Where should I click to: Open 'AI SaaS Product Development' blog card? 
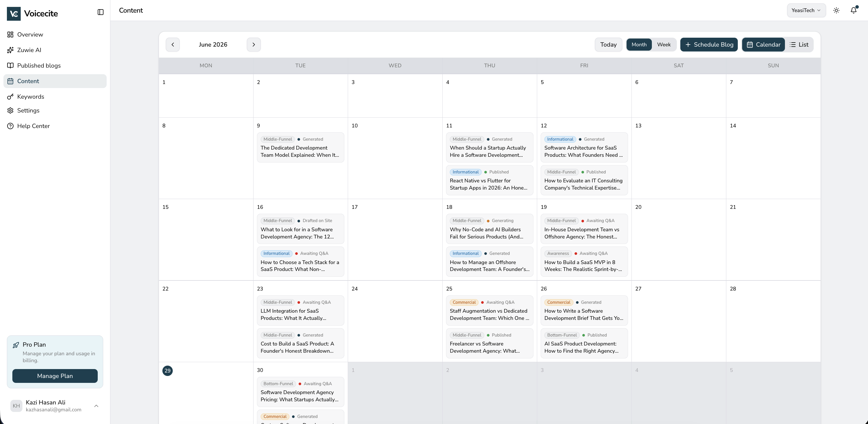(584, 343)
